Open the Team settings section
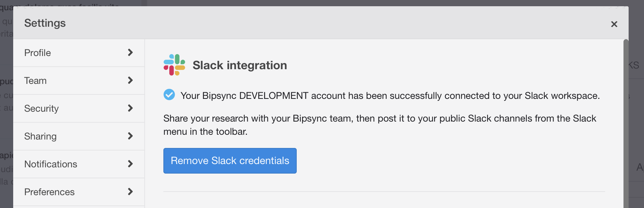Image resolution: width=644 pixels, height=208 pixels. coord(79,81)
